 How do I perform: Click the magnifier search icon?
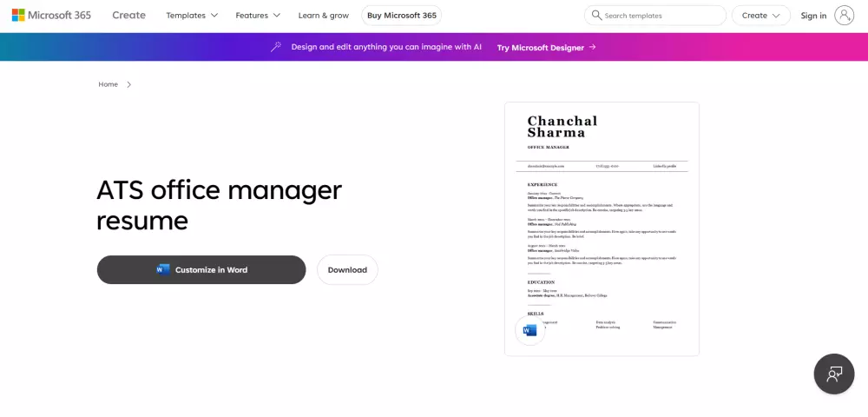(596, 16)
